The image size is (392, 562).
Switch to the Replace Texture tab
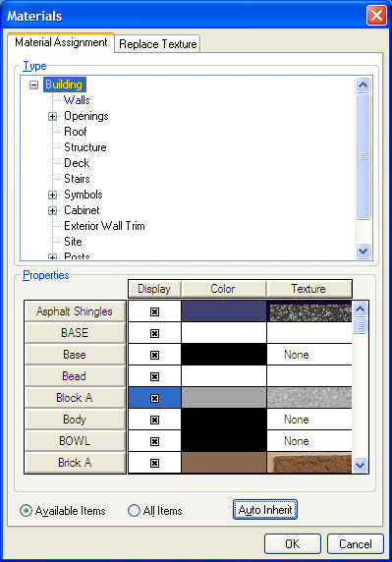[x=157, y=44]
